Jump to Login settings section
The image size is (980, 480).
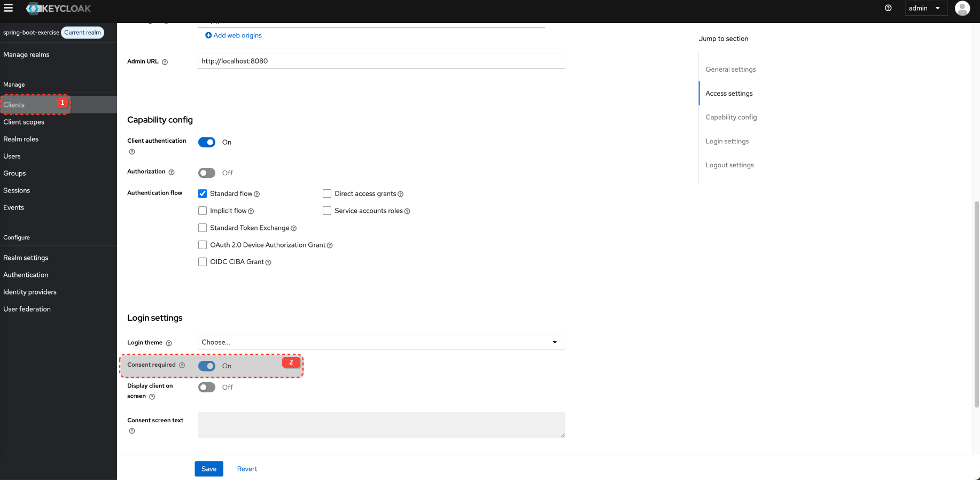click(727, 141)
